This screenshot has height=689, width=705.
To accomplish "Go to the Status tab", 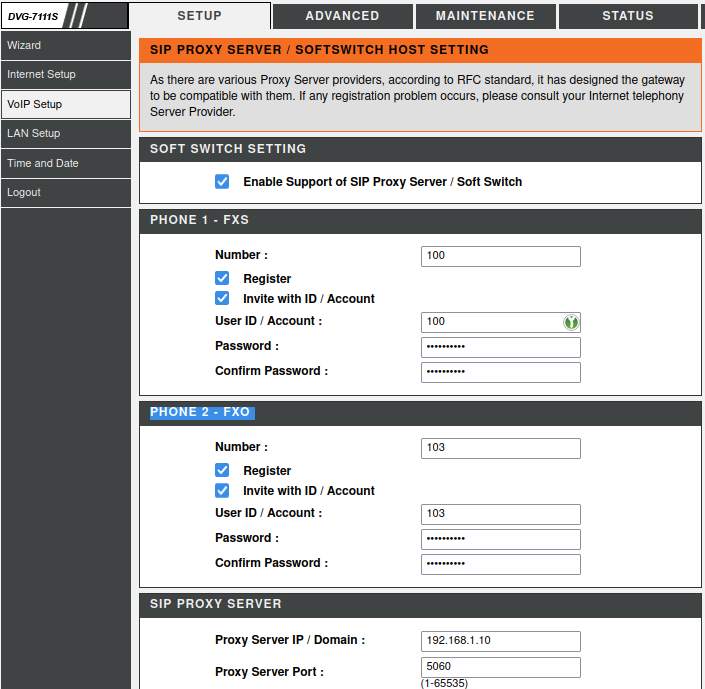I will click(627, 16).
